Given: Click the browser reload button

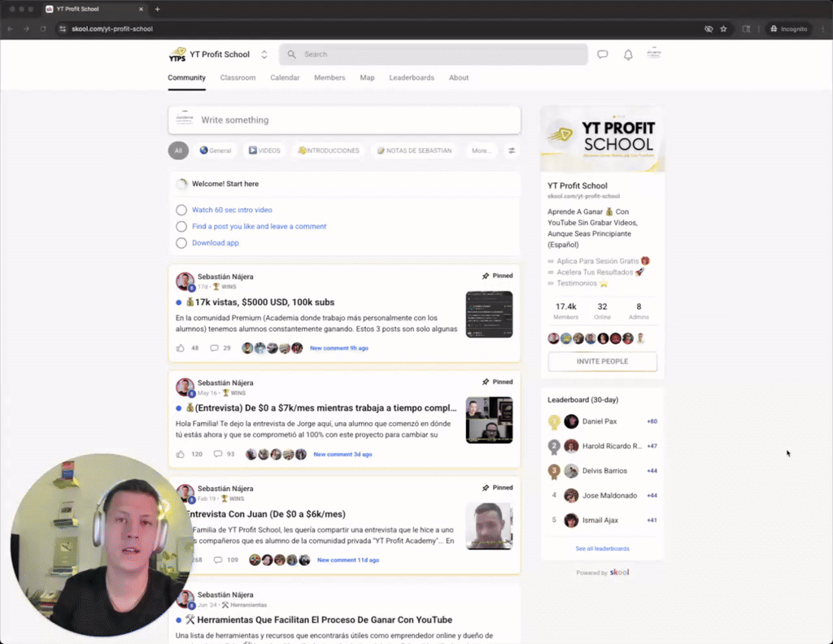Looking at the screenshot, I should pyautogui.click(x=43, y=28).
